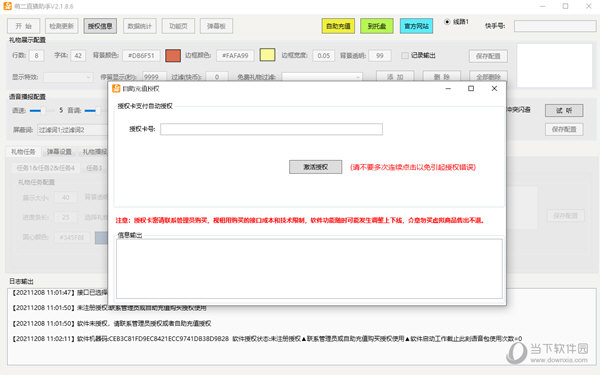Maximize the authorization dialog

point(471,88)
